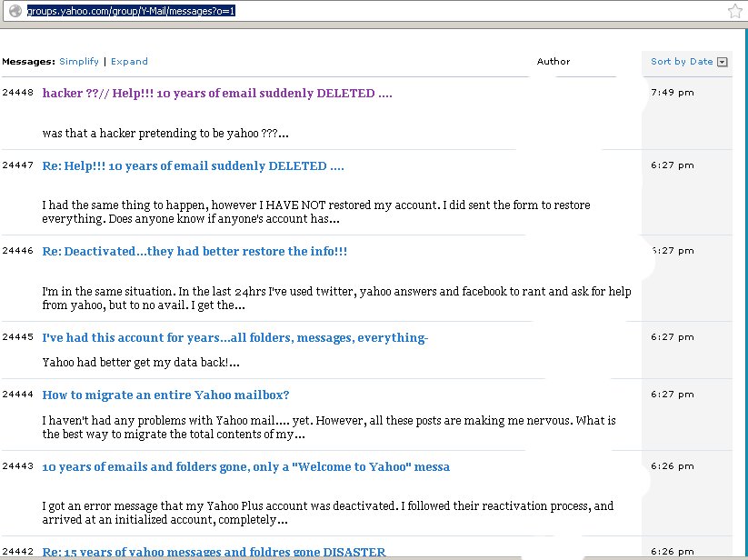Open "Re: Help!!! 10 years of email" reply
The width and height of the screenshot is (748, 560).
(193, 166)
